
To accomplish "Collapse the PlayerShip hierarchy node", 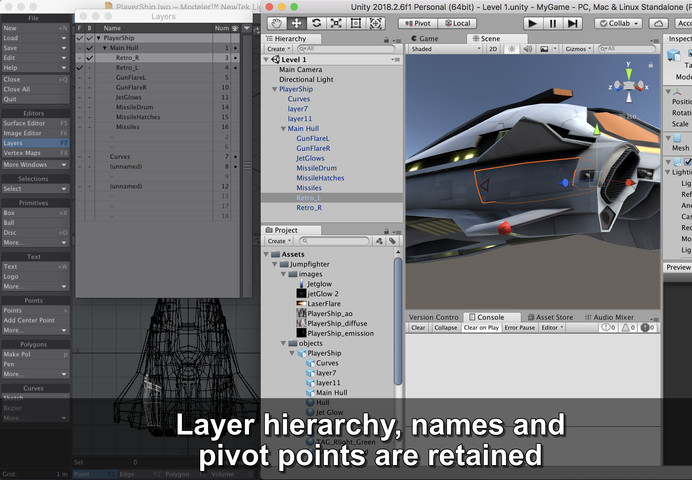I will pos(275,89).
